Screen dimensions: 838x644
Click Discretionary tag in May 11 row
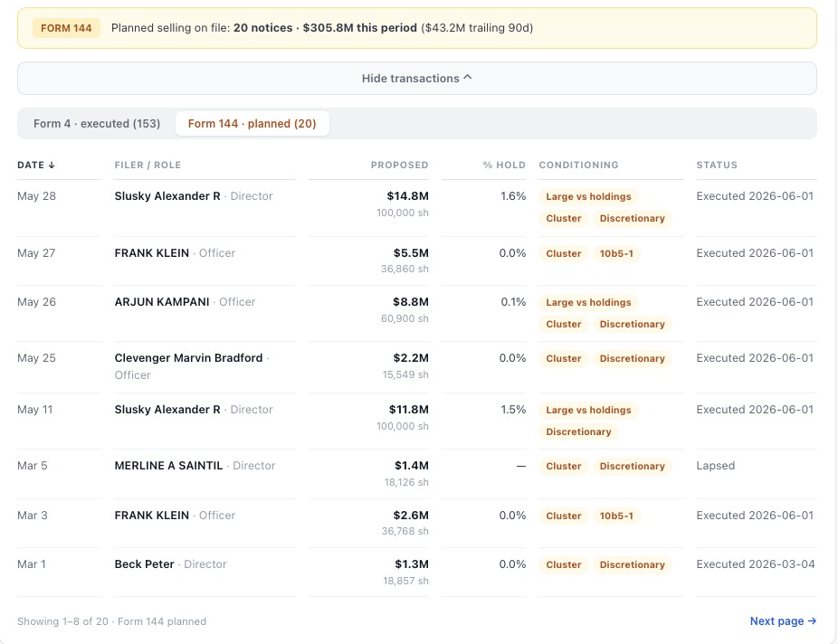coord(578,432)
